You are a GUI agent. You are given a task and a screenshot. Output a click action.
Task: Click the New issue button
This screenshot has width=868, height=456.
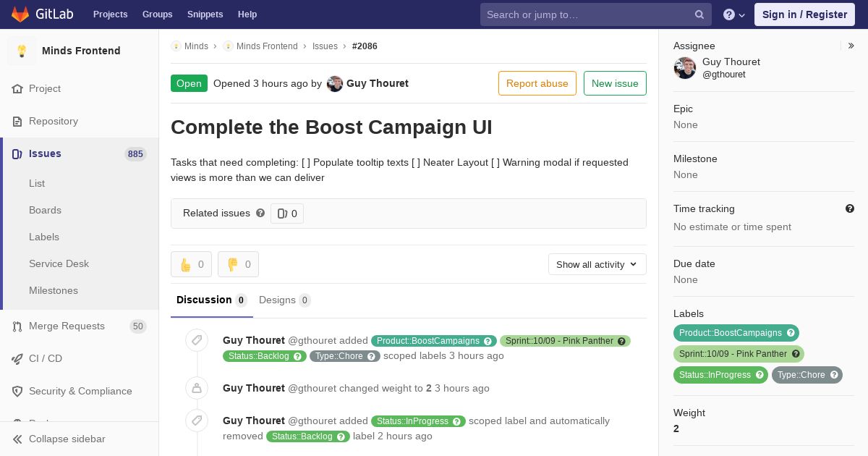[x=615, y=83]
